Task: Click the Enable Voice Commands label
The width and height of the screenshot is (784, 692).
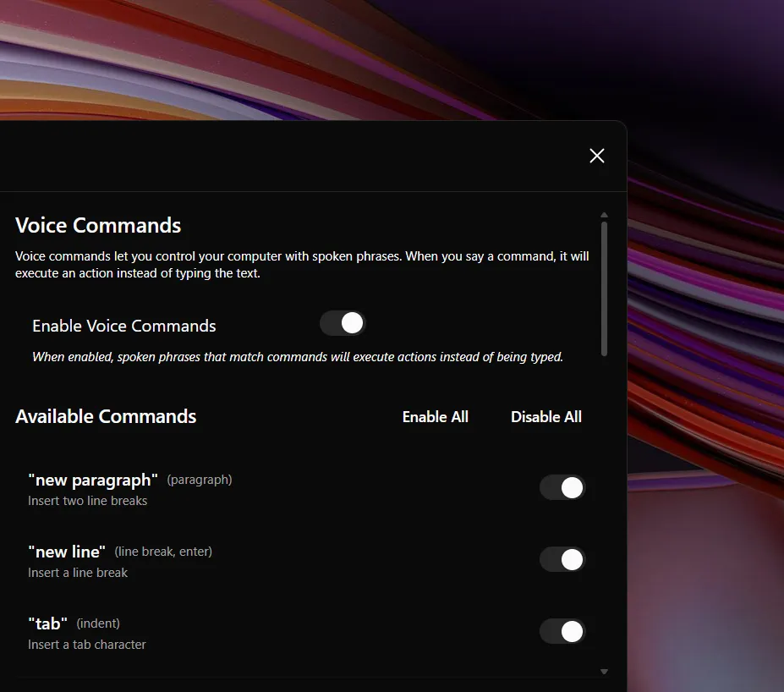Action: 124,326
